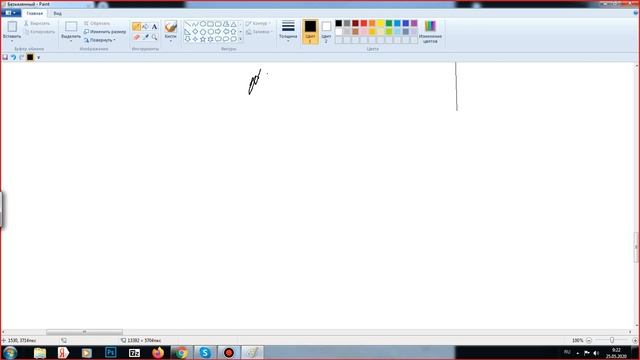Expand the shapes gallery more arrow

(240, 39)
